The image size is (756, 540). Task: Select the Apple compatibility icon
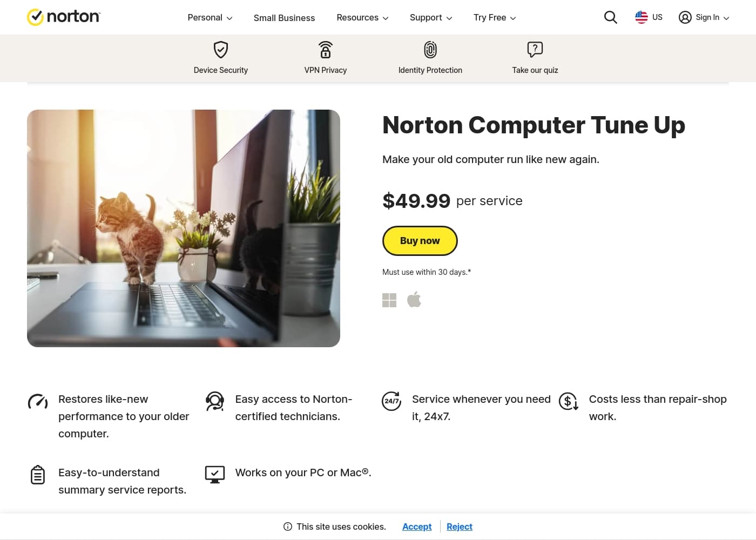point(414,300)
